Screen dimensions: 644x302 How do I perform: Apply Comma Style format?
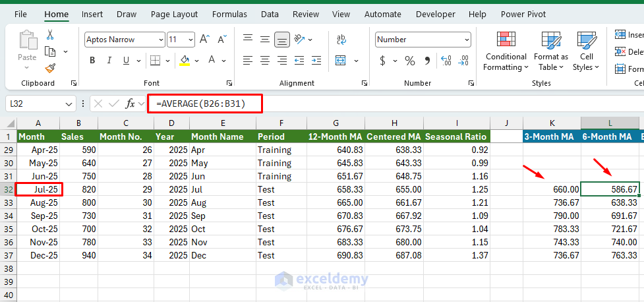click(427, 61)
